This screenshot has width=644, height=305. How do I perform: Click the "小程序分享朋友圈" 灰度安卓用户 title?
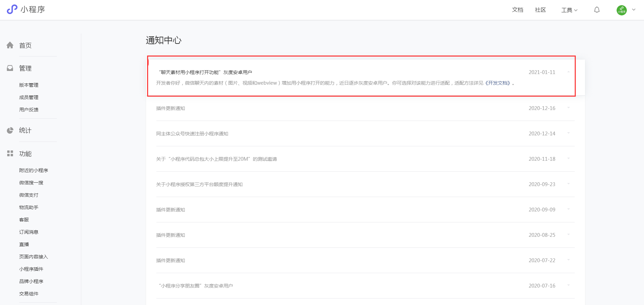point(195,286)
